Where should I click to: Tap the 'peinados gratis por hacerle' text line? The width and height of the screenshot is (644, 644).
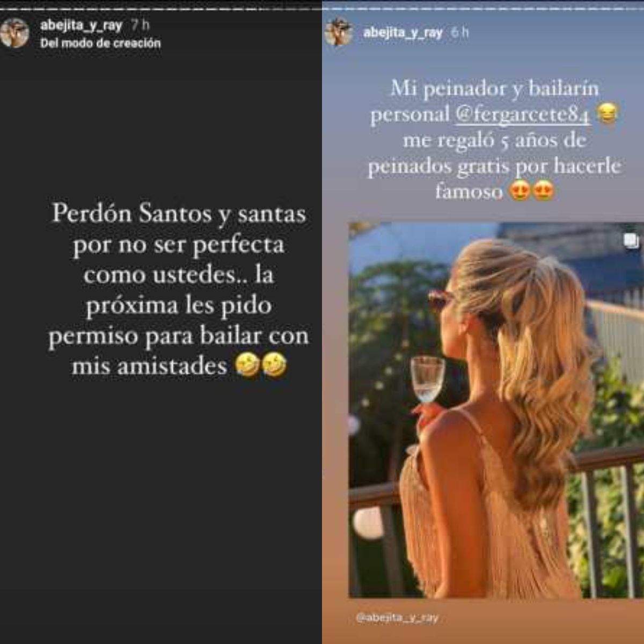coord(494,166)
